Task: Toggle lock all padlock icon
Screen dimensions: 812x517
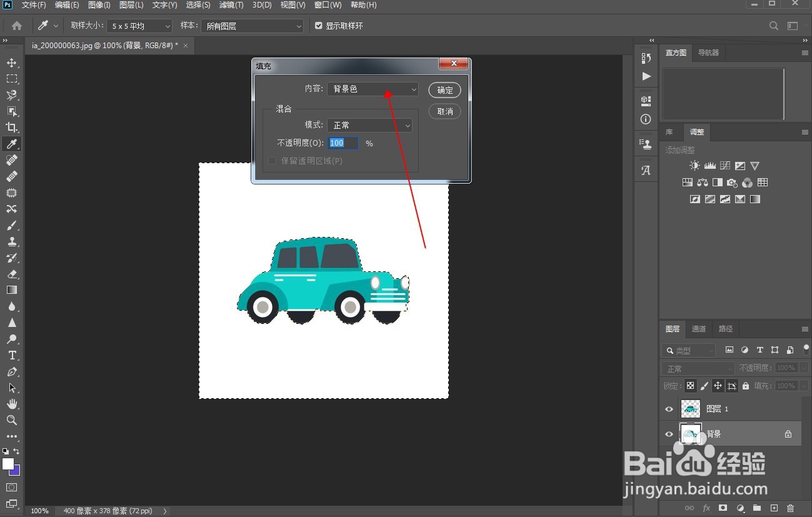Action: pyautogui.click(x=746, y=386)
